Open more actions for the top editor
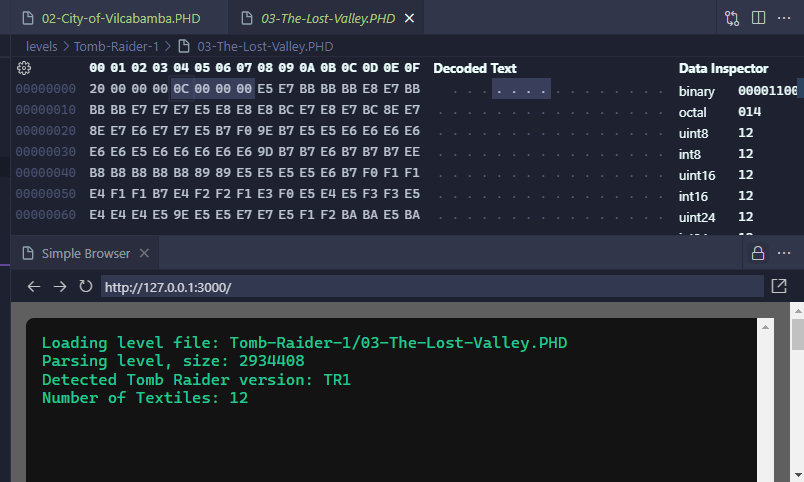This screenshot has height=482, width=804. coord(784,18)
